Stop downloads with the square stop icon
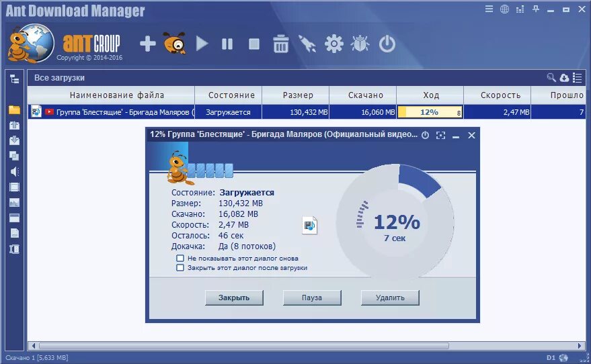 (254, 44)
